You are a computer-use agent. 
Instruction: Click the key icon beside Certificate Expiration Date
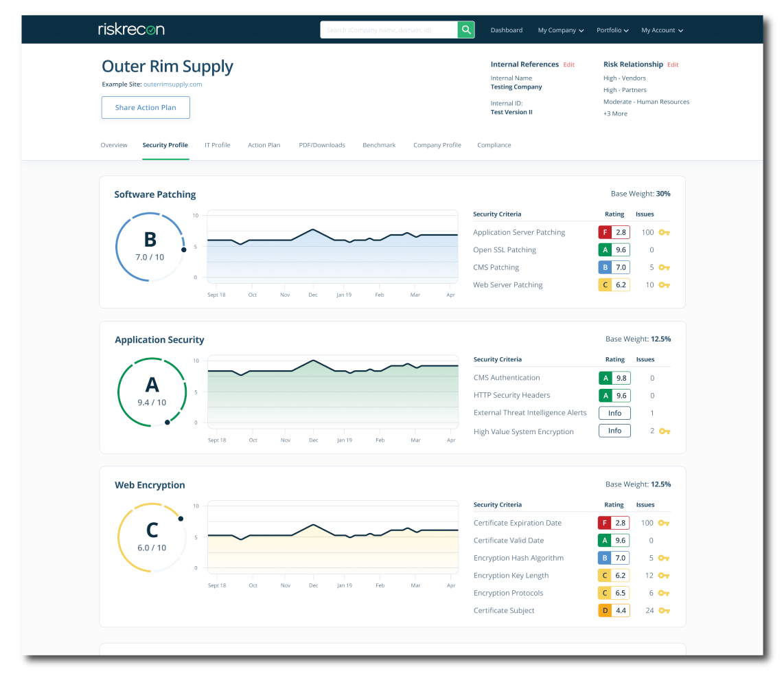[x=665, y=523]
